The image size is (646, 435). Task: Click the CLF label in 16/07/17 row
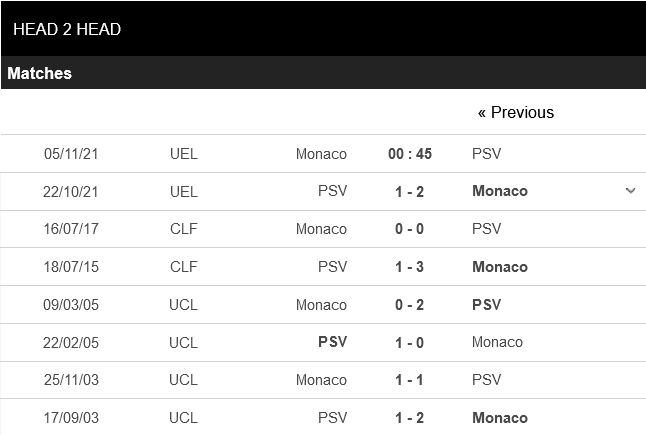click(x=184, y=229)
